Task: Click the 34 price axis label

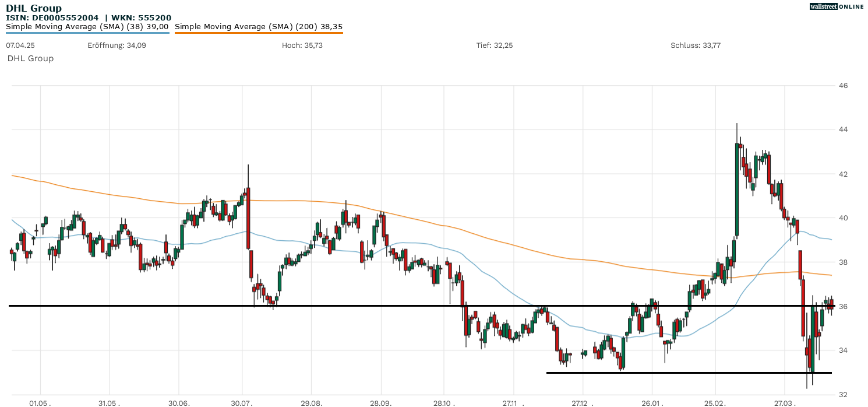Action: 843,350
